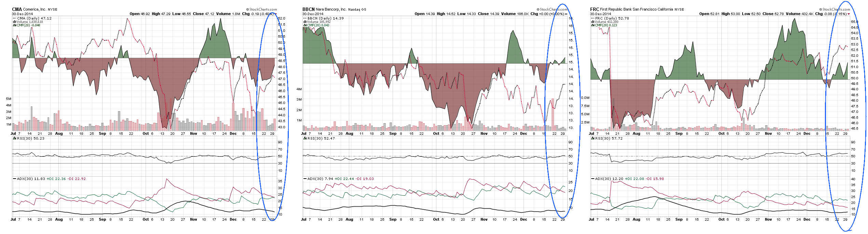Click the ADX(30) line marker in CMA chart
This screenshot has width=868, height=234.
pyautogui.click(x=15, y=179)
